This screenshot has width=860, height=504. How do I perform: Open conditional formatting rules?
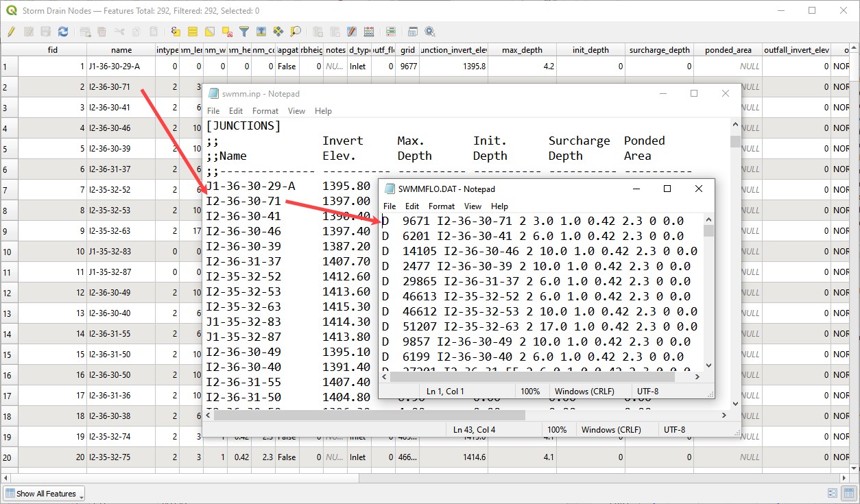click(x=391, y=32)
